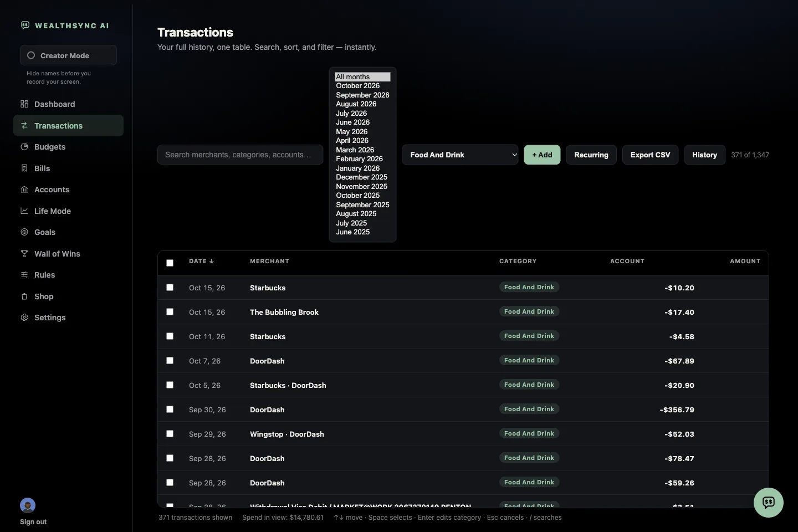The height and width of the screenshot is (532, 798).
Task: Click the Transactions arrows icon in sidebar
Action: coord(24,125)
